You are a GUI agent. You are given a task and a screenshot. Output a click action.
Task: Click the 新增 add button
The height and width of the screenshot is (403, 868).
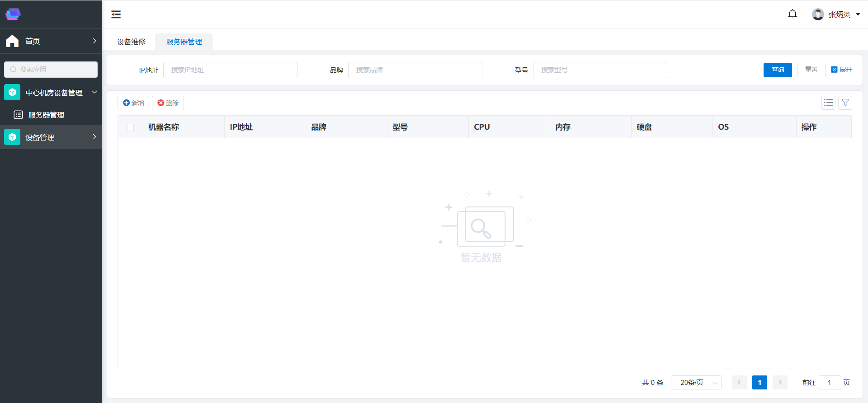click(133, 103)
